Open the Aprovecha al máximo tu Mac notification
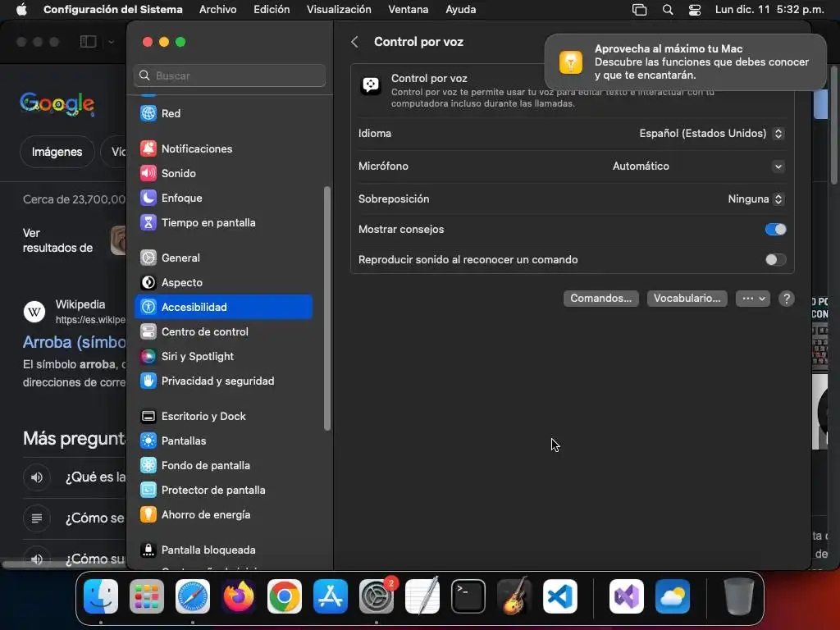Viewport: 840px width, 630px height. click(x=685, y=62)
